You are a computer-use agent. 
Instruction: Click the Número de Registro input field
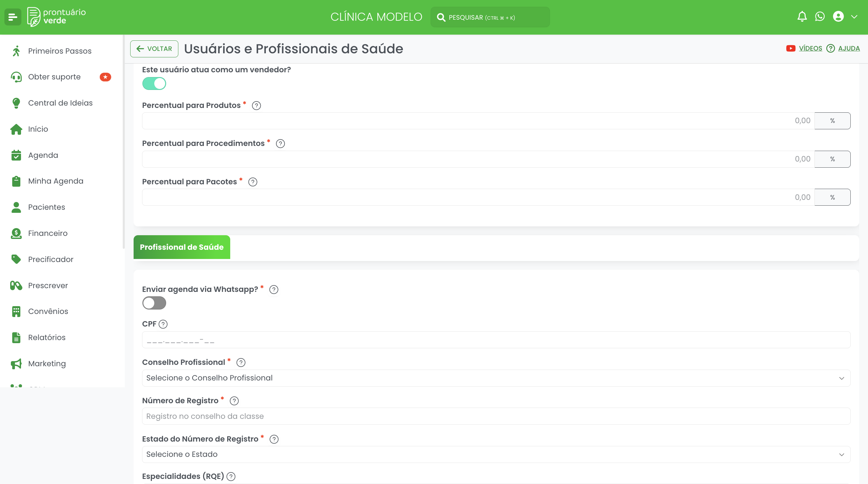tap(496, 416)
